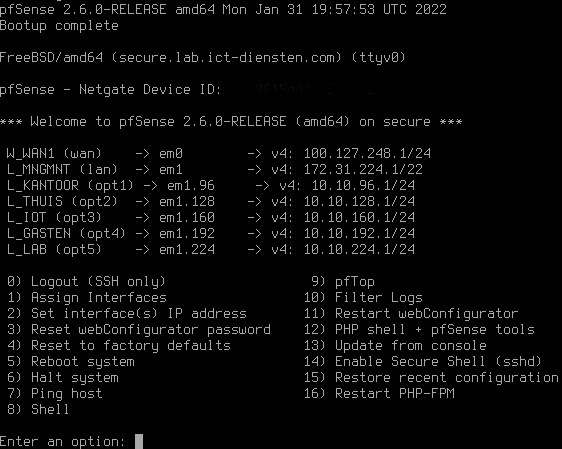Select the Halt system option

pos(63,378)
